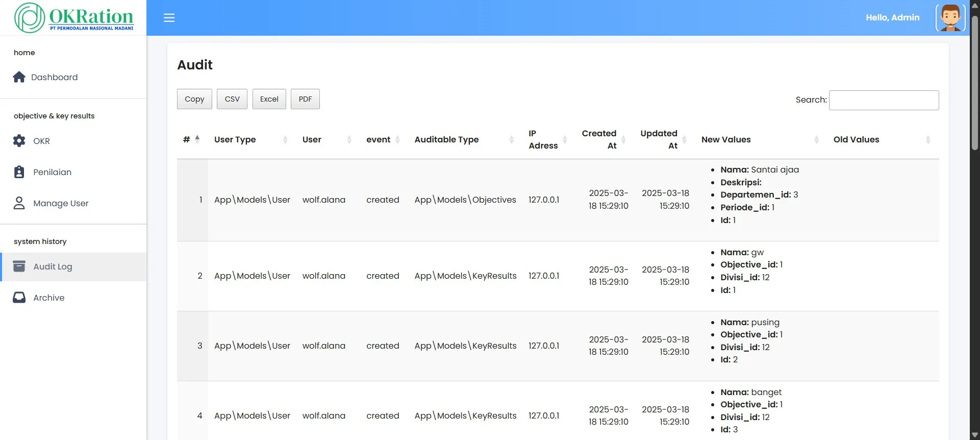Select Audit Log in sidebar
Image resolution: width=980 pixels, height=440 pixels.
tap(73, 266)
